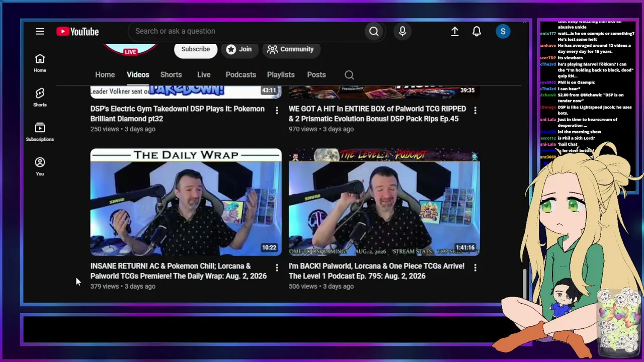This screenshot has width=644, height=362.
Task: Click the search or ask a question field
Action: [x=247, y=31]
